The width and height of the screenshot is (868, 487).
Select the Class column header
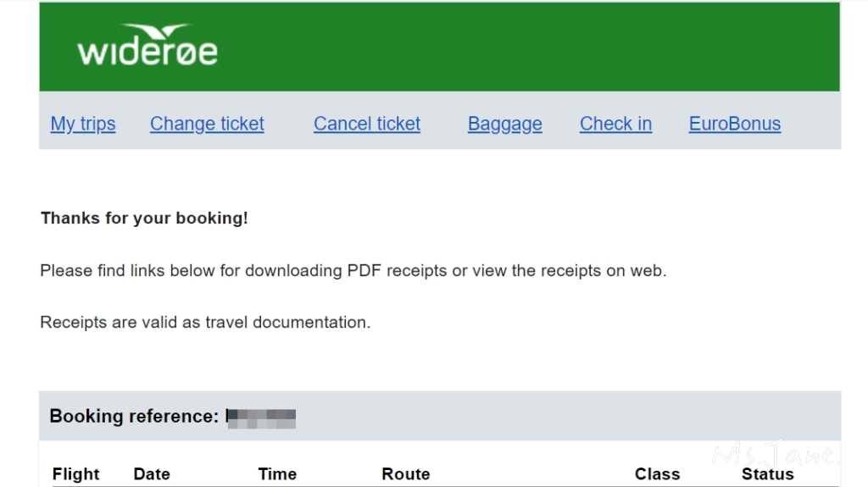coord(657,474)
